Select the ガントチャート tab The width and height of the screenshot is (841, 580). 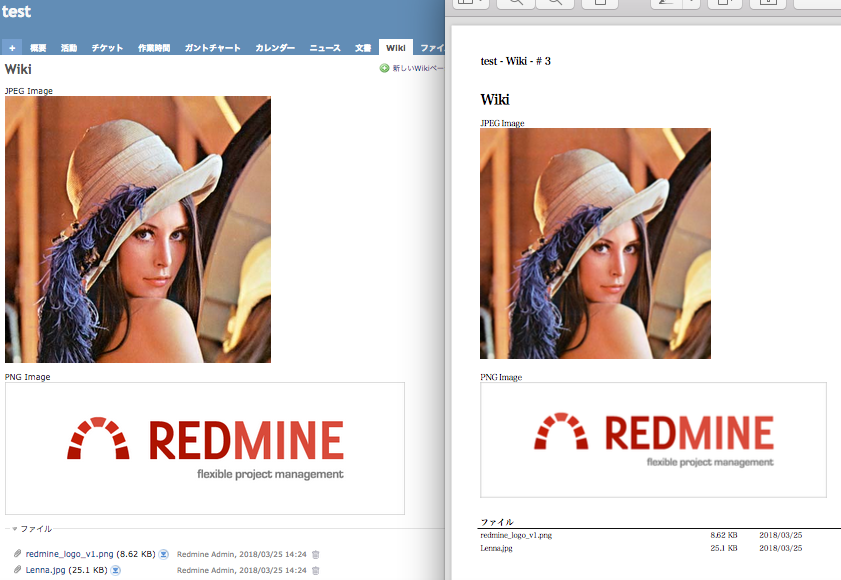tap(212, 48)
